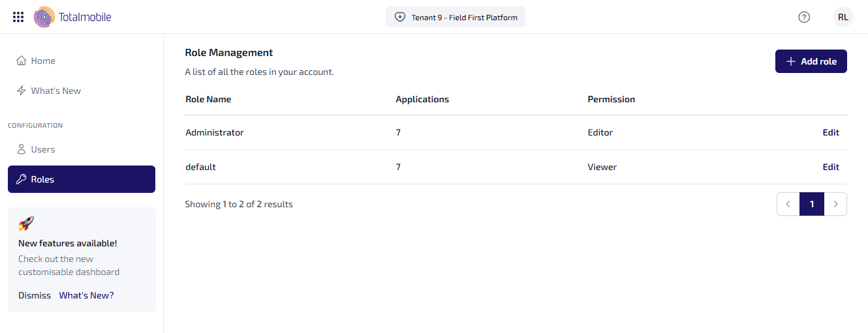Click the What's New lightning icon
Viewport: 868px width, 333px height.
point(21,91)
